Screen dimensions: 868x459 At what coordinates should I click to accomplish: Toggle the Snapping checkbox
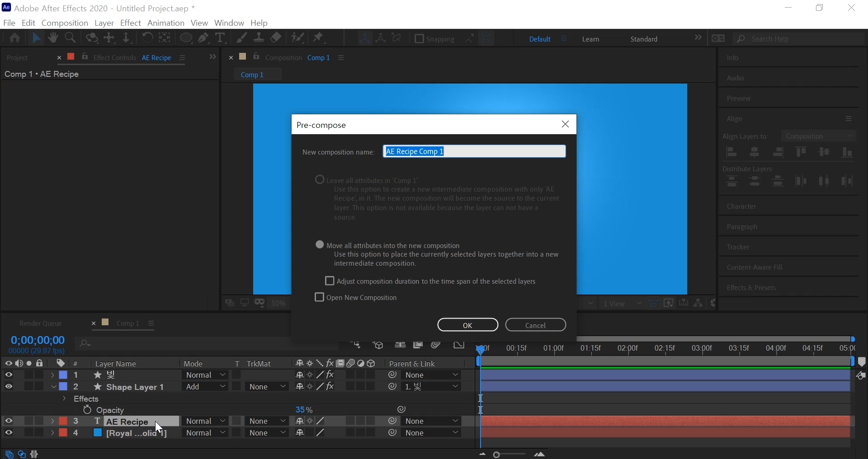pyautogui.click(x=420, y=39)
